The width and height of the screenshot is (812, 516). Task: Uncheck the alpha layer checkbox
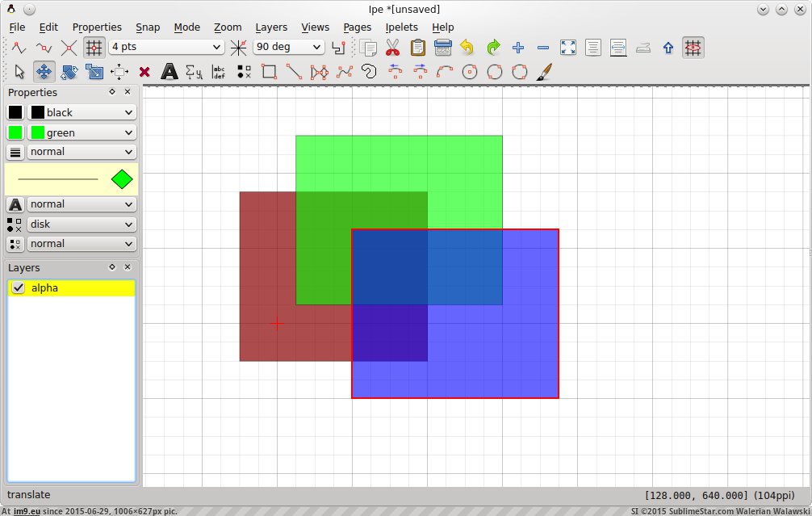[19, 288]
